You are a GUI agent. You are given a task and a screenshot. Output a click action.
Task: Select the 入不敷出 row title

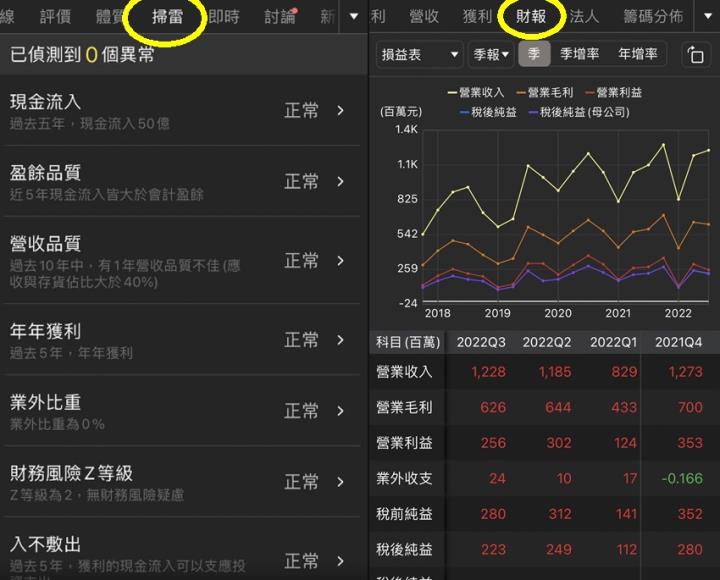pos(45,545)
